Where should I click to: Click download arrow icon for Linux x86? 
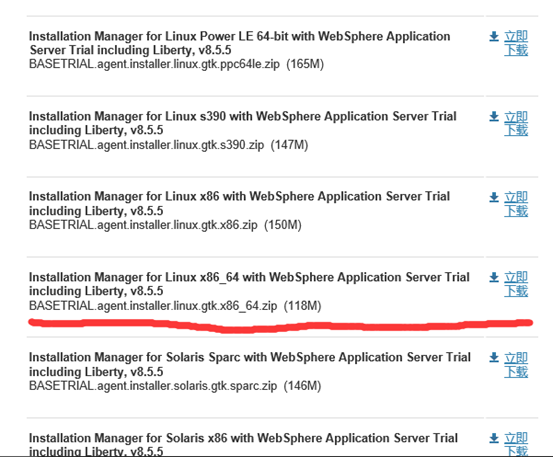tap(494, 197)
